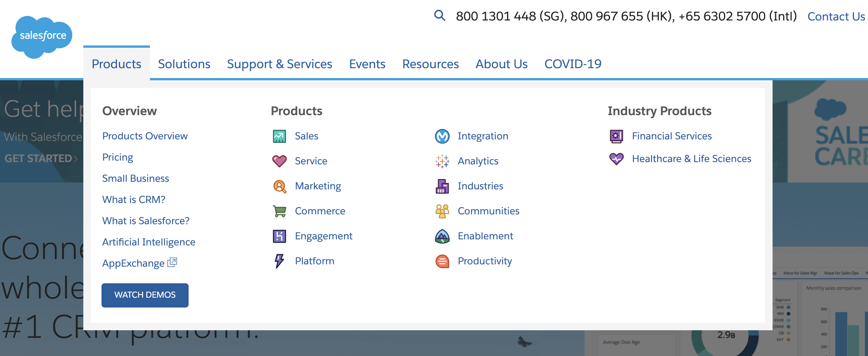Open the Resources menu
The height and width of the screenshot is (356, 868).
click(x=430, y=64)
